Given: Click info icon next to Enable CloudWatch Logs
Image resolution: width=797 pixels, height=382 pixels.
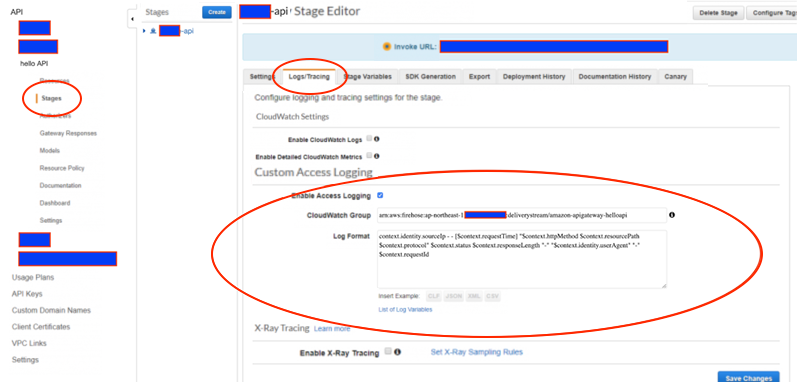Looking at the screenshot, I should [x=377, y=139].
